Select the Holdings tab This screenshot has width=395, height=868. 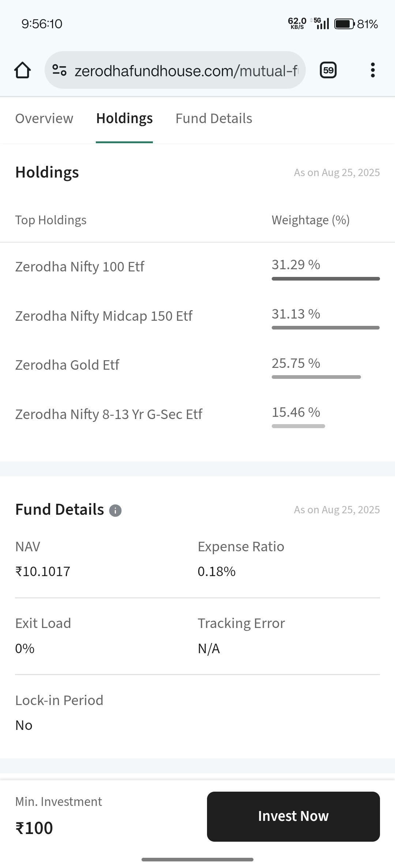click(124, 118)
